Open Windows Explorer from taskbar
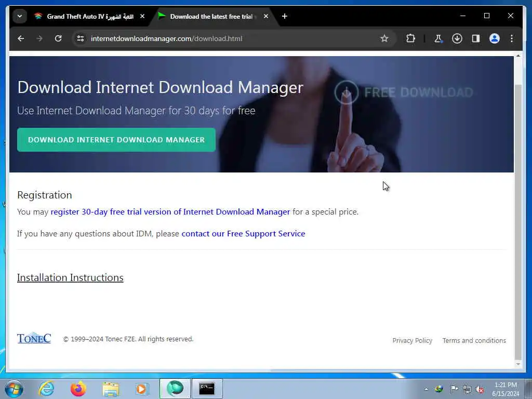Image resolution: width=532 pixels, height=399 pixels. click(x=111, y=389)
